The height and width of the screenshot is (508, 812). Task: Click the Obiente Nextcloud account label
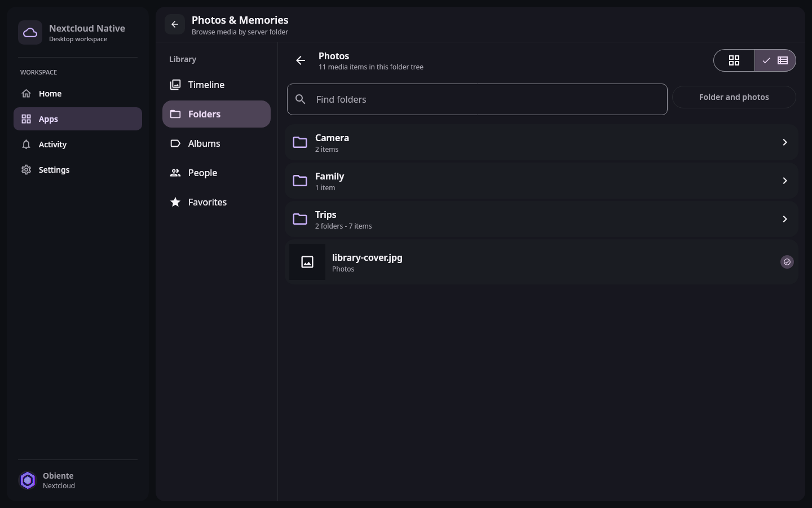[59, 480]
